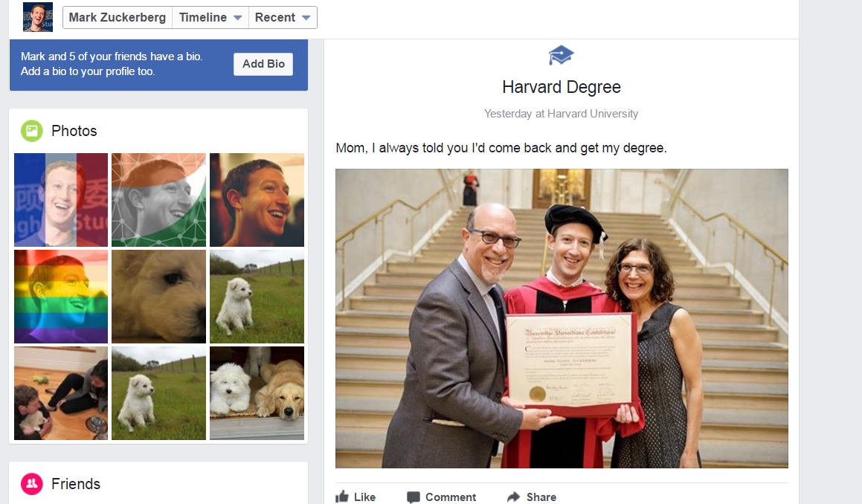Open the Friends section heading

[x=76, y=484]
